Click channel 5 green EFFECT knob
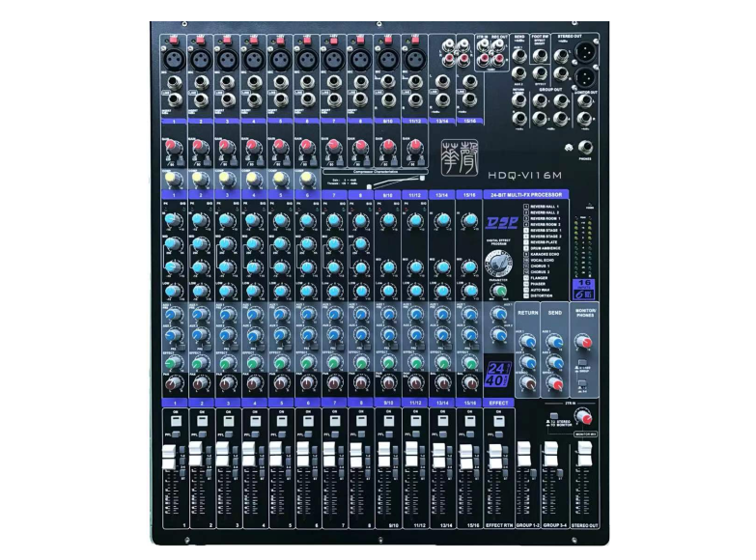Image resolution: width=756 pixels, height=560 pixels. pyautogui.click(x=278, y=363)
